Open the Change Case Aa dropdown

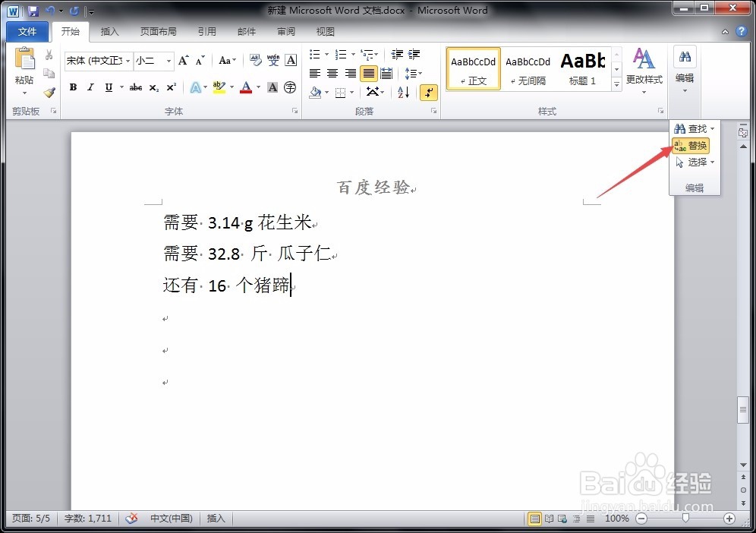pyautogui.click(x=227, y=60)
